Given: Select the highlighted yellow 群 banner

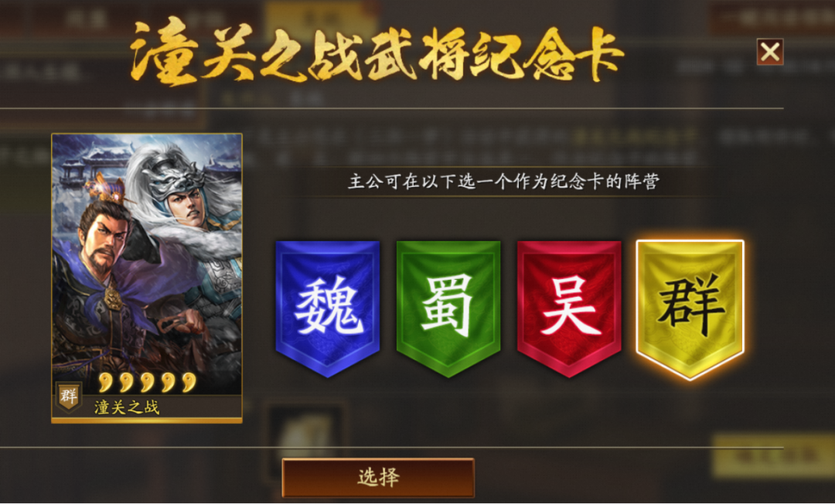Looking at the screenshot, I should [x=690, y=310].
